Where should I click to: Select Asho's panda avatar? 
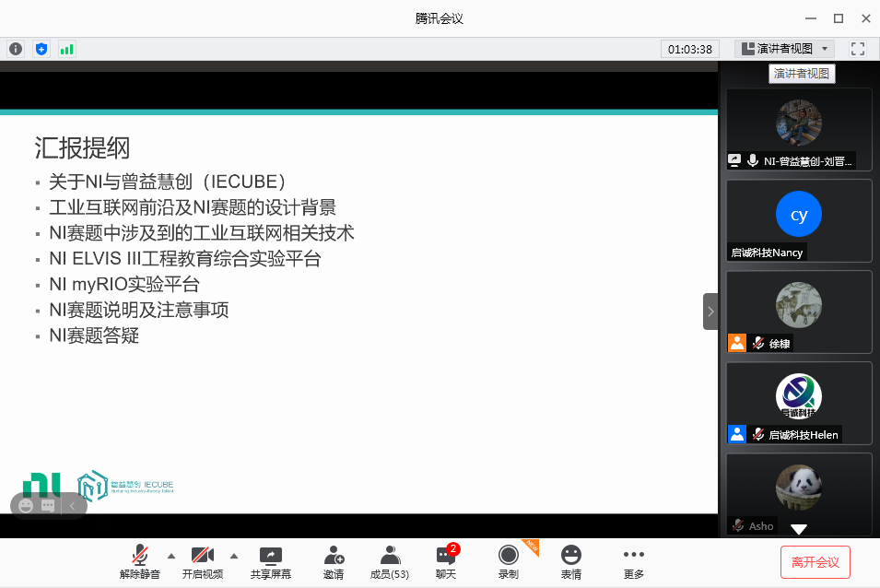click(799, 487)
